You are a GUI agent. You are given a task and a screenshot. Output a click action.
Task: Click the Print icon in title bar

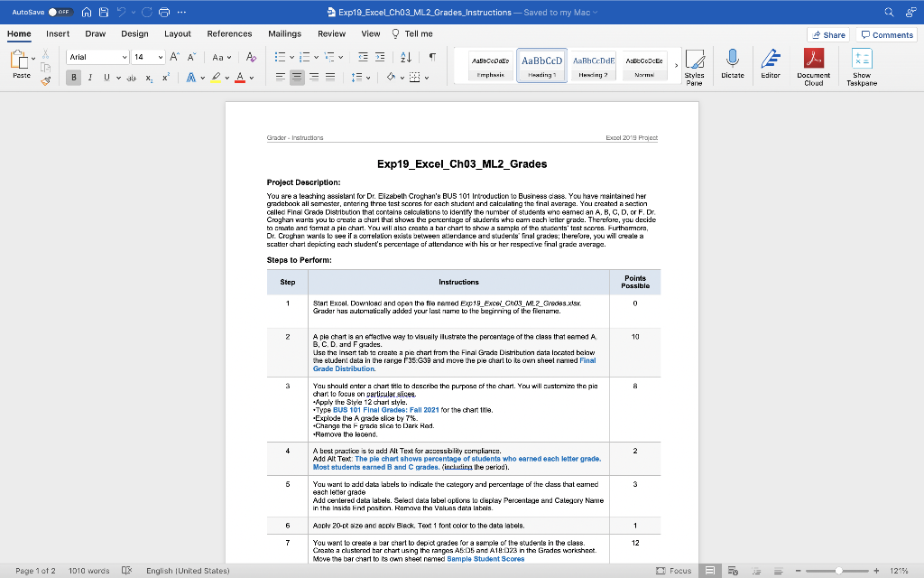tap(164, 12)
